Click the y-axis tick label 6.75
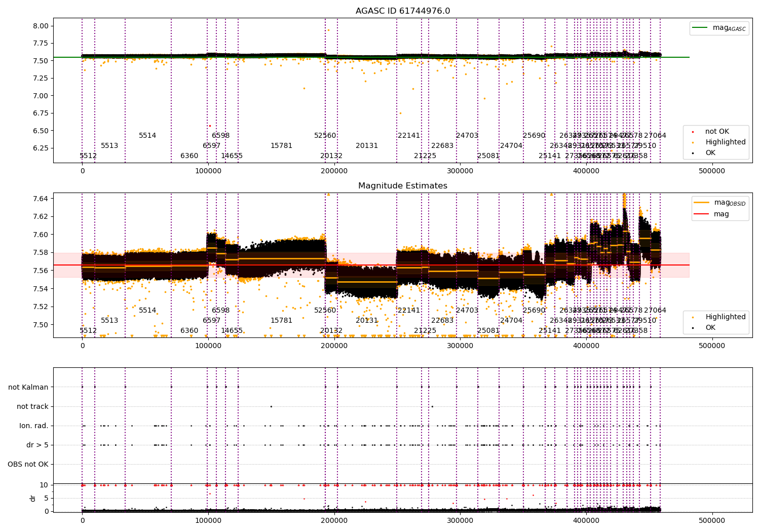The image size is (760, 532). [x=41, y=113]
